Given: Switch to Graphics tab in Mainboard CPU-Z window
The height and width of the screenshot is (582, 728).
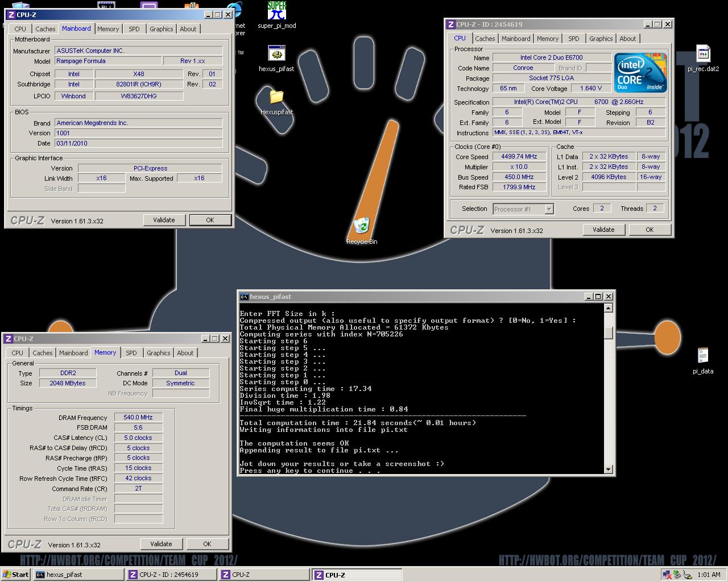Looking at the screenshot, I should tap(162, 29).
